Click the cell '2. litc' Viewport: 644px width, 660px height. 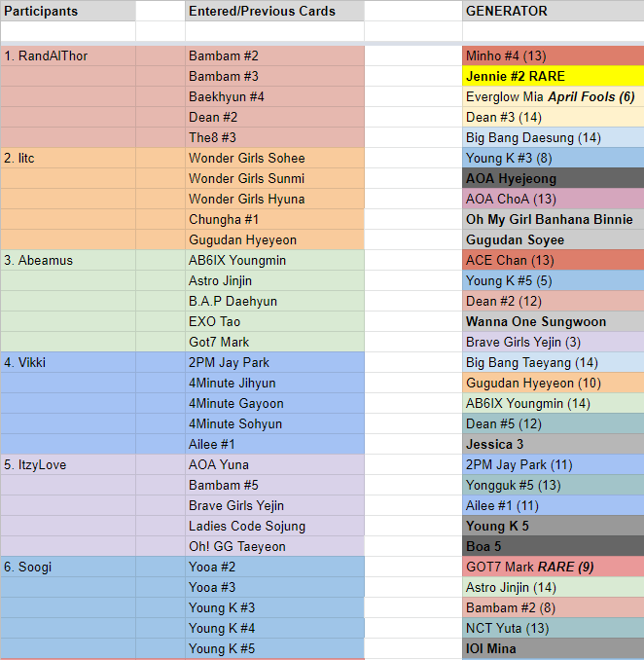(x=68, y=159)
